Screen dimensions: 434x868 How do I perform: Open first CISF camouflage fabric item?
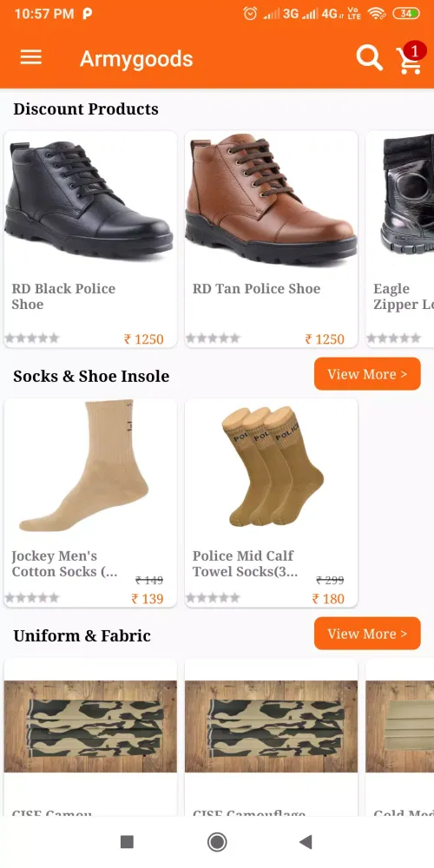click(90, 736)
